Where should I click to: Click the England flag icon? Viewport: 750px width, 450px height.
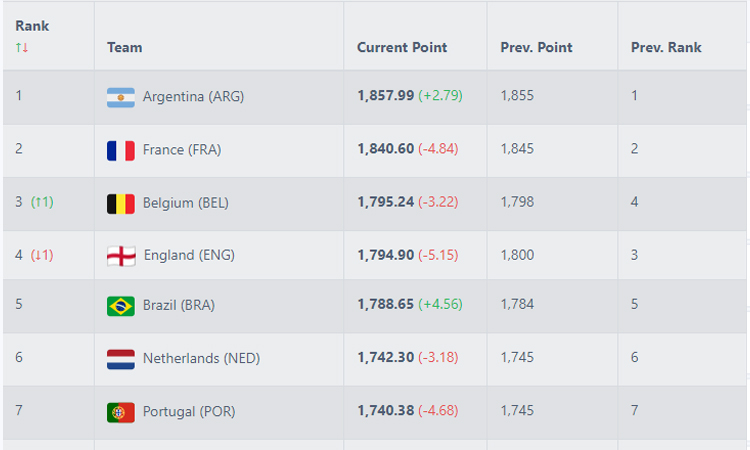coord(121,256)
